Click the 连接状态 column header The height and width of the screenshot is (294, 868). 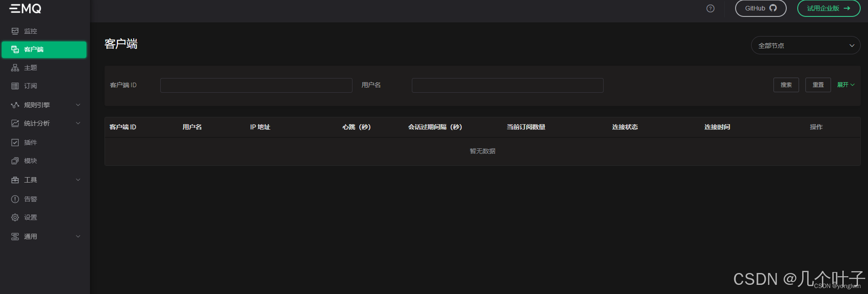point(625,127)
